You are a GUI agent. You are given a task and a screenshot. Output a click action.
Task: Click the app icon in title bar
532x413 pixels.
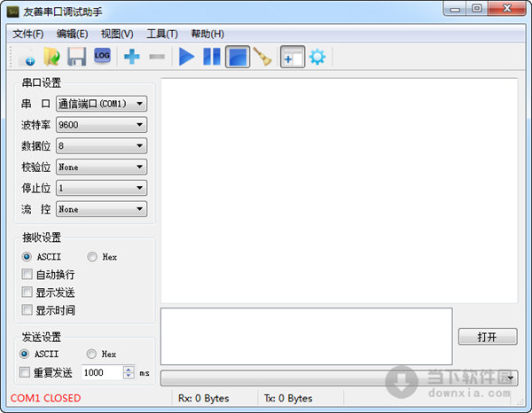click(x=13, y=12)
